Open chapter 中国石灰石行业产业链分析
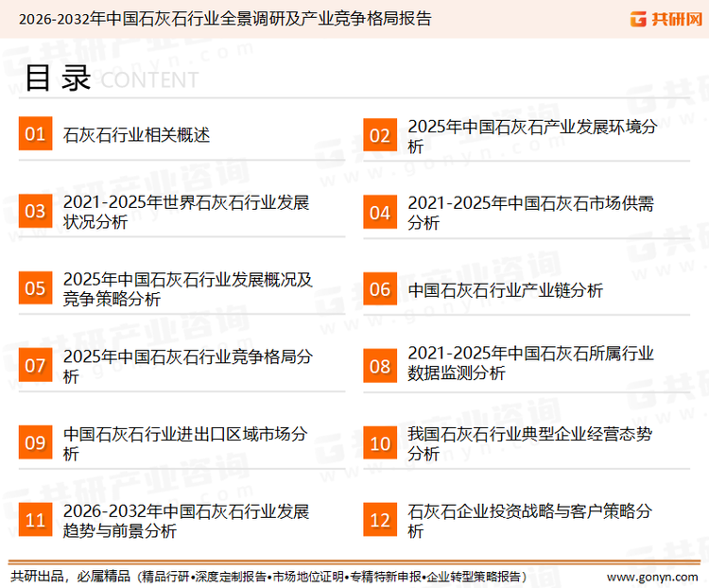This screenshot has height=588, width=709. coord(505,290)
